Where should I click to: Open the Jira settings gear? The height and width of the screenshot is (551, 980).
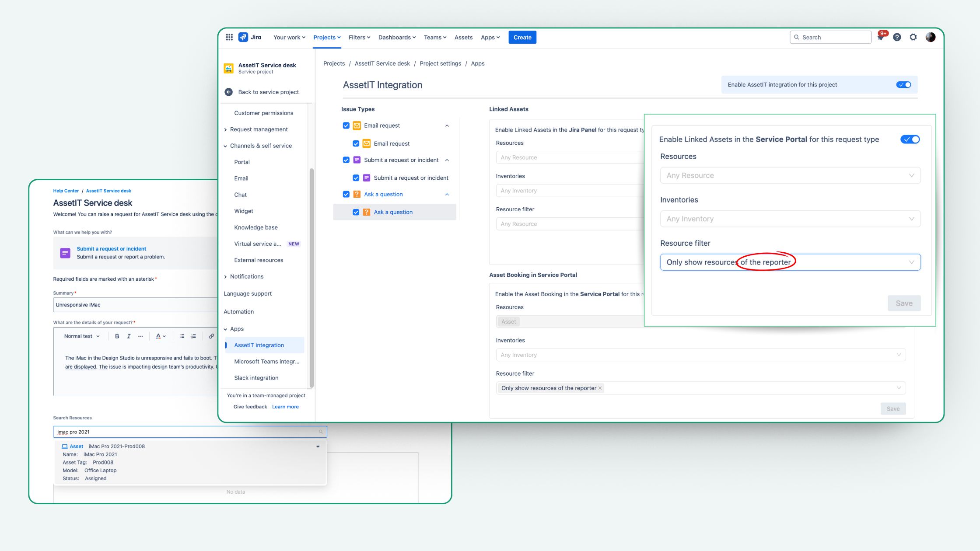(x=913, y=37)
